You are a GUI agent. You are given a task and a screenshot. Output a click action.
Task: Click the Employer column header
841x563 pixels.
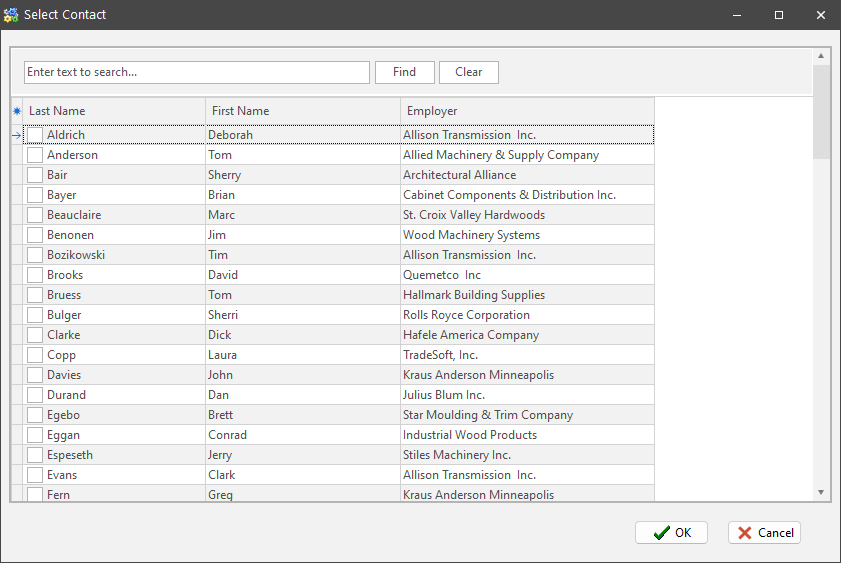coord(526,111)
